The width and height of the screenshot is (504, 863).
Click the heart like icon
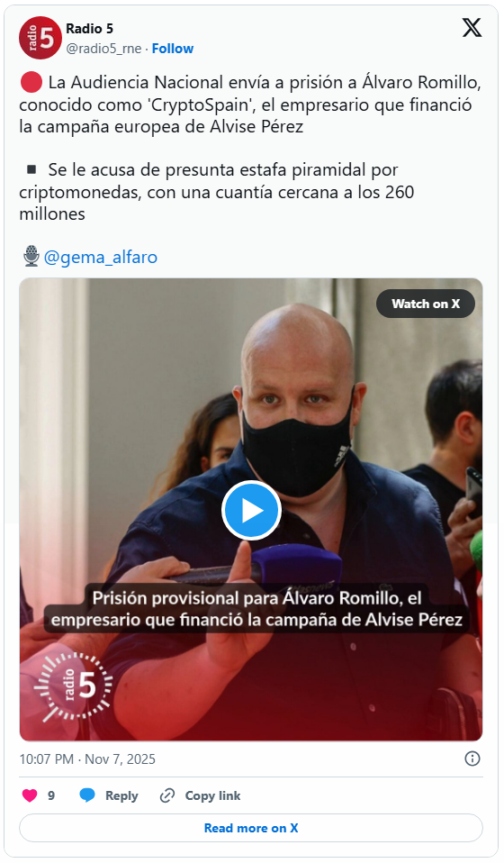[x=30, y=795]
